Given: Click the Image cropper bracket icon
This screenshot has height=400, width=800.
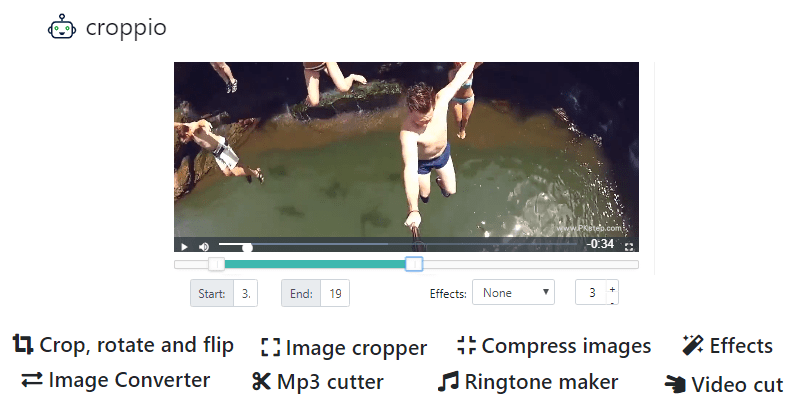Looking at the screenshot, I should pyautogui.click(x=270, y=347).
